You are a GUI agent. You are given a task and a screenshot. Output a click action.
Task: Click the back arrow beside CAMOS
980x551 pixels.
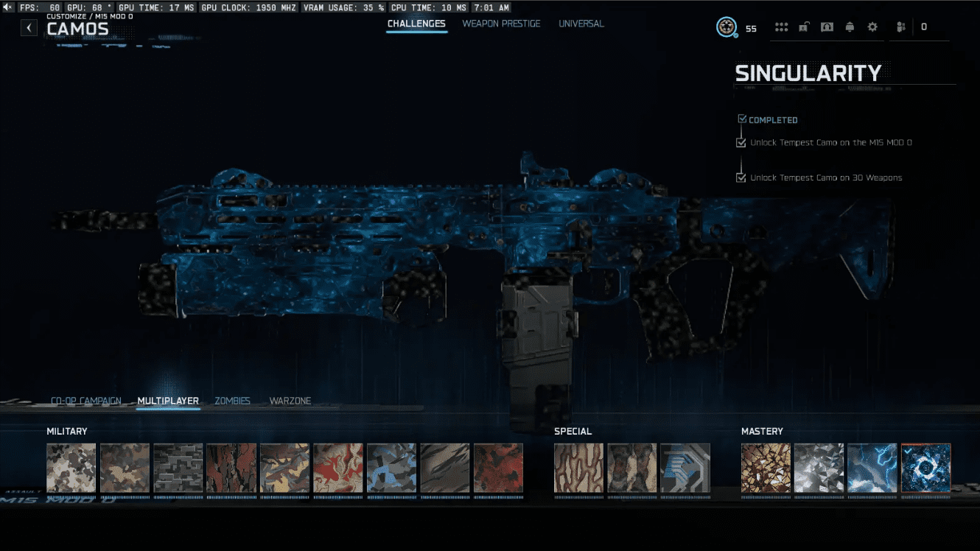[x=29, y=28]
